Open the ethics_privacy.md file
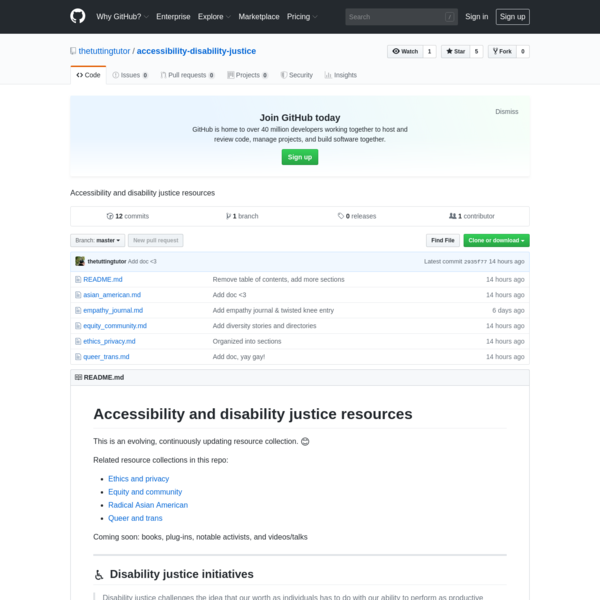 tap(109, 341)
